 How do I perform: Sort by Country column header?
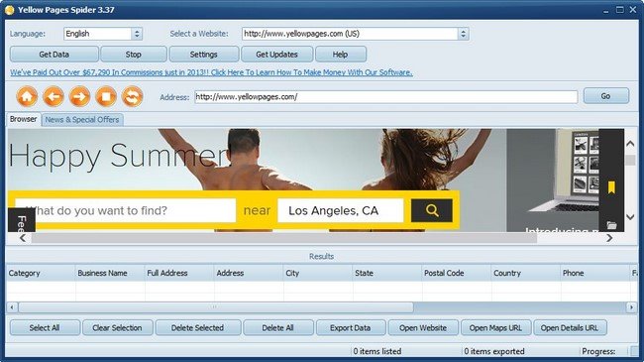[x=526, y=273]
